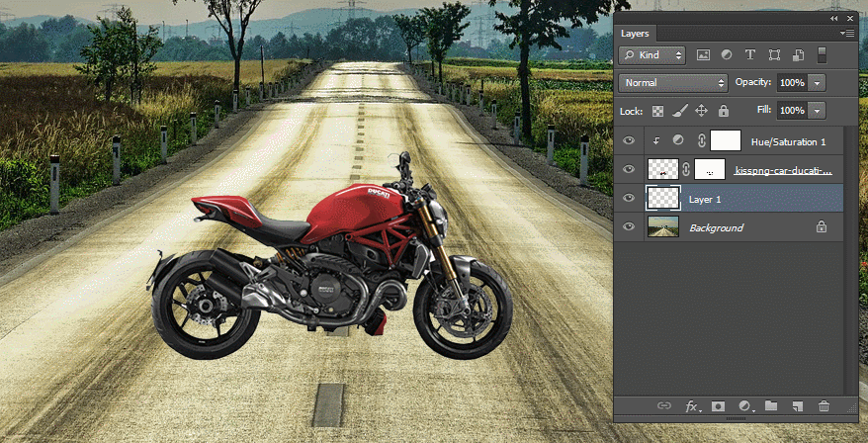Screen dimensions: 868x443
Task: Toggle mask link on Hue/Saturation layer
Action: point(701,140)
